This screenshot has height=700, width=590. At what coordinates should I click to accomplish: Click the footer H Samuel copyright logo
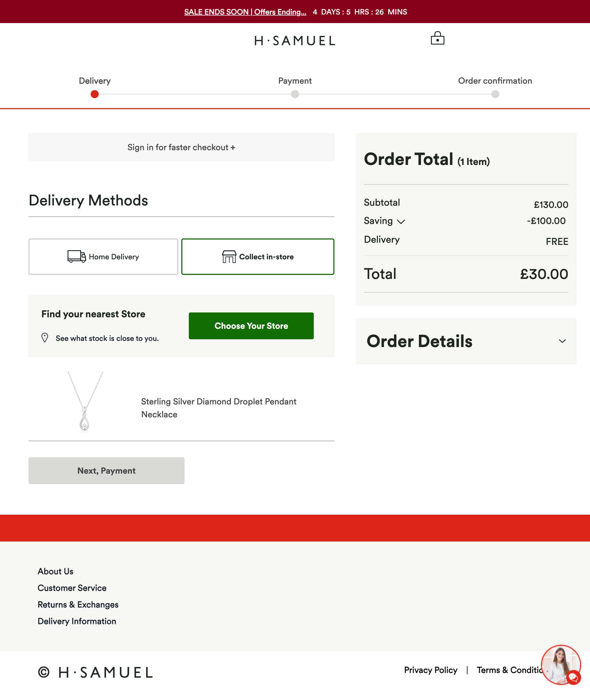96,672
